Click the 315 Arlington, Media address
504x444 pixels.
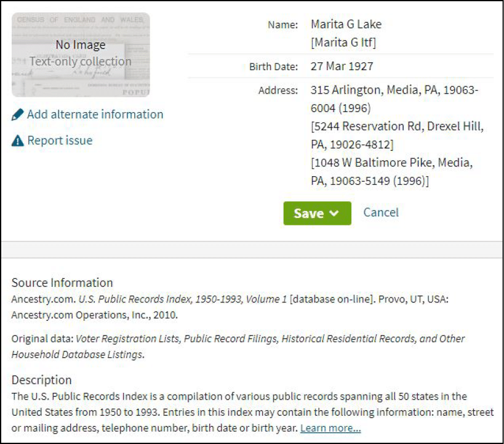[394, 91]
